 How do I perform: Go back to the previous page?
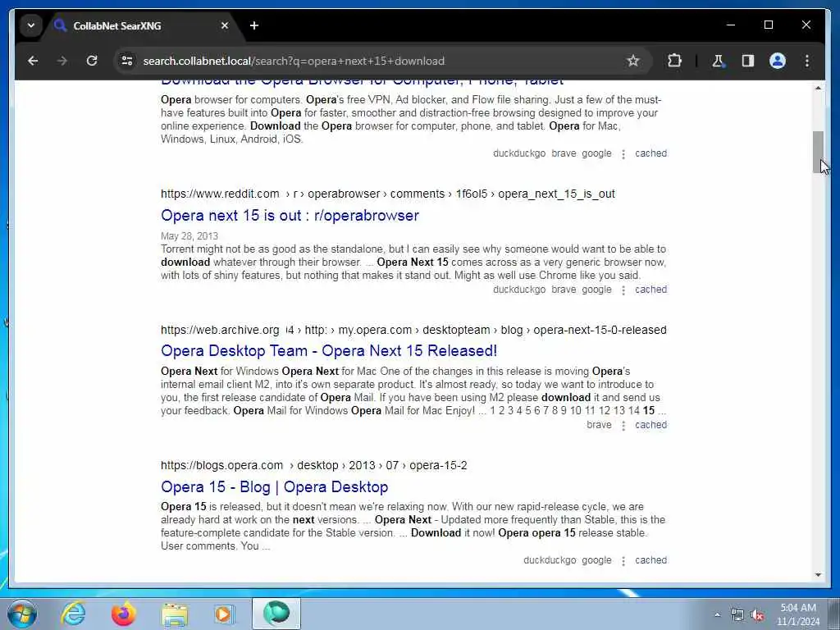pos(33,61)
